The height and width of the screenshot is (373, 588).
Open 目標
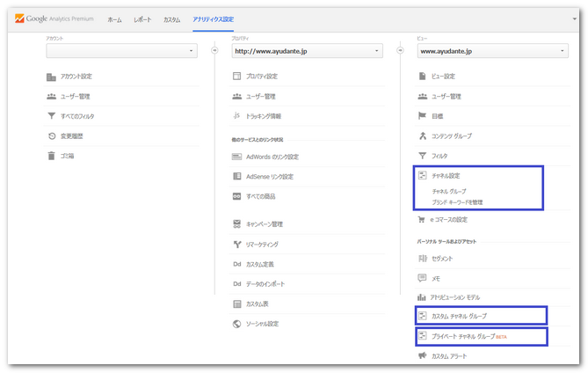tap(437, 116)
